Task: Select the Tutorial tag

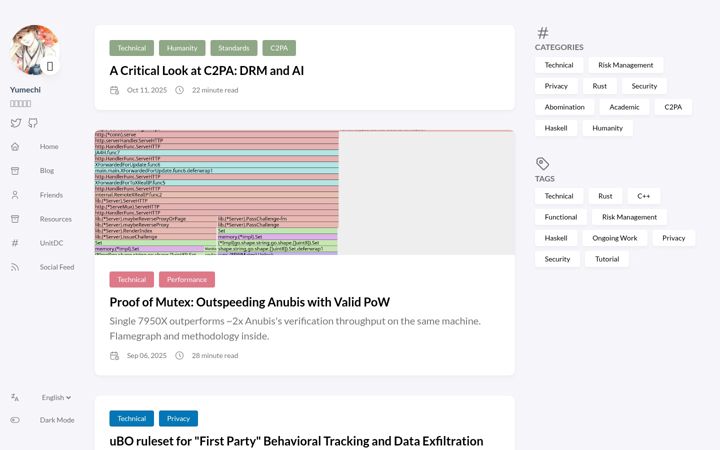Action: (607, 259)
